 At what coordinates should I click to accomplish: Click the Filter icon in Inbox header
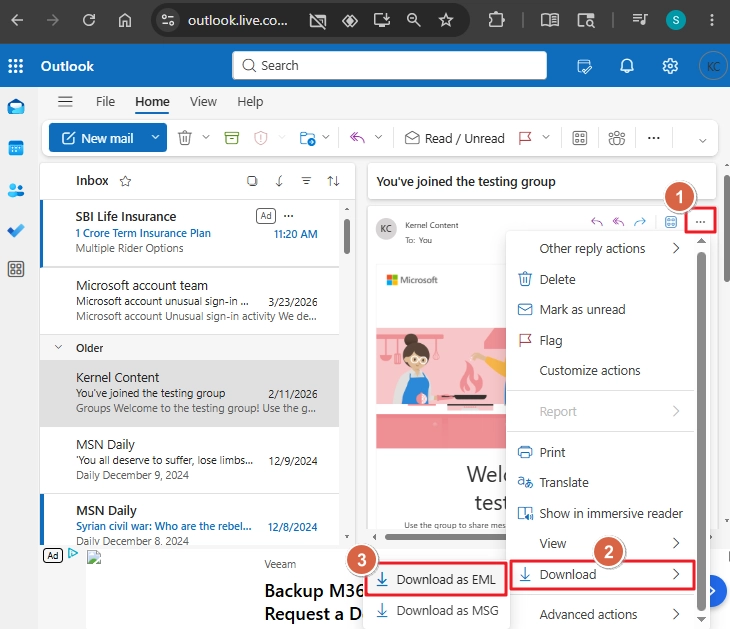pos(306,181)
